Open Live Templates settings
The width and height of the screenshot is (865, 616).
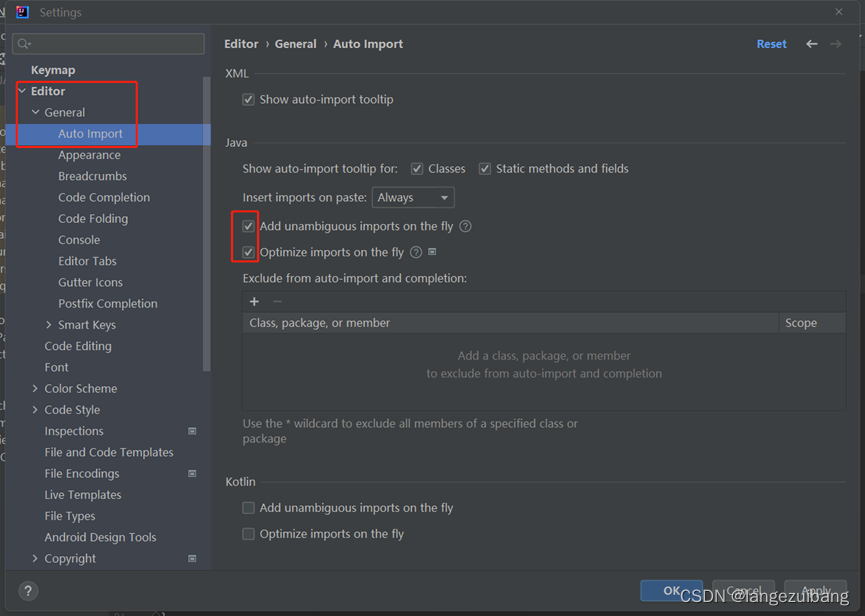pyautogui.click(x=83, y=495)
